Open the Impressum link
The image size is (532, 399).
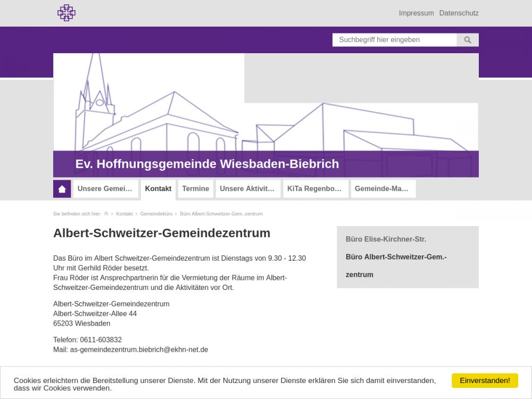click(416, 13)
